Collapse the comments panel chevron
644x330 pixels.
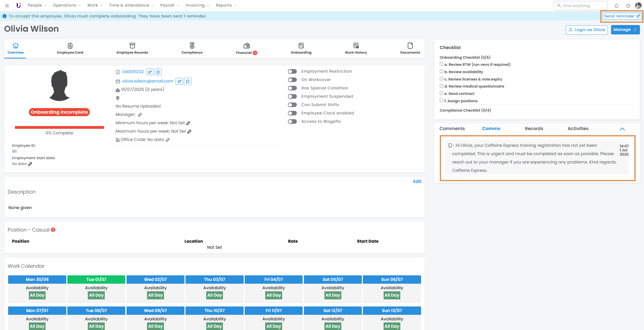coord(622,129)
